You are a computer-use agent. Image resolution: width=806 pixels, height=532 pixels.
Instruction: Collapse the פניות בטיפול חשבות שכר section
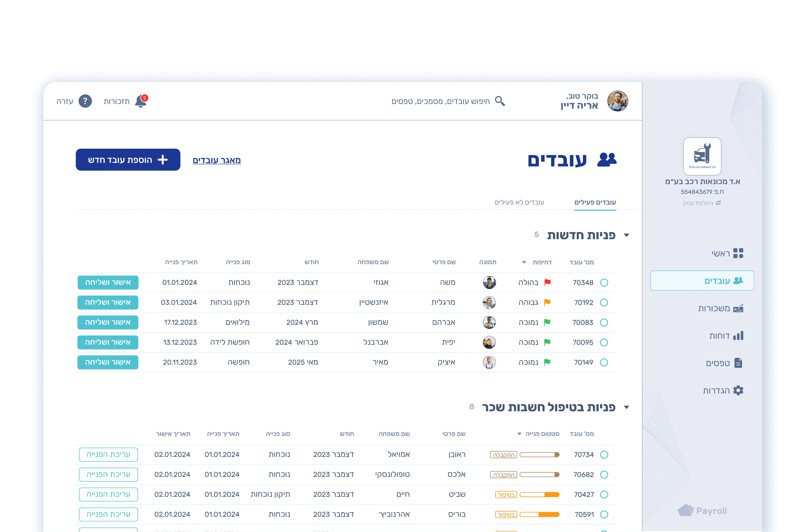(x=626, y=407)
